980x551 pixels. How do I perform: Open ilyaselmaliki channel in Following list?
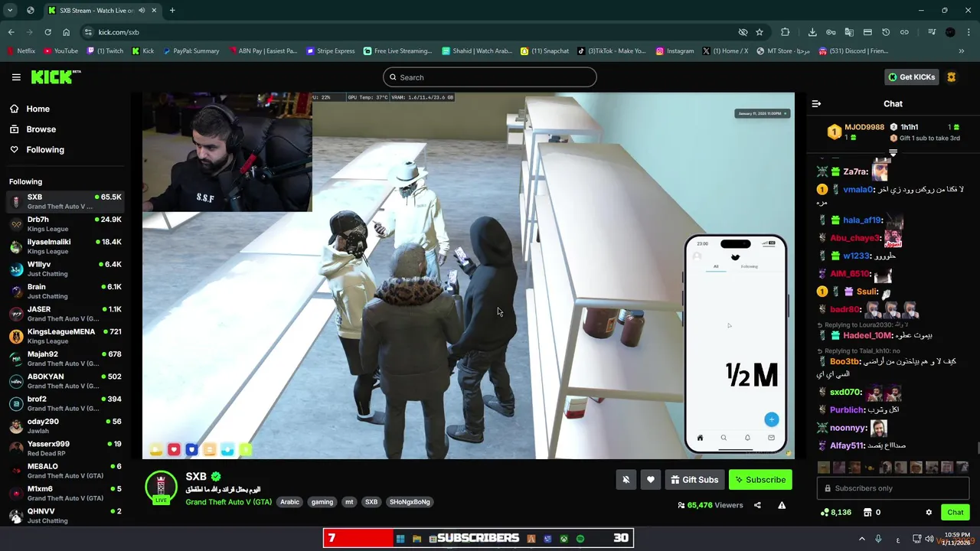click(65, 246)
